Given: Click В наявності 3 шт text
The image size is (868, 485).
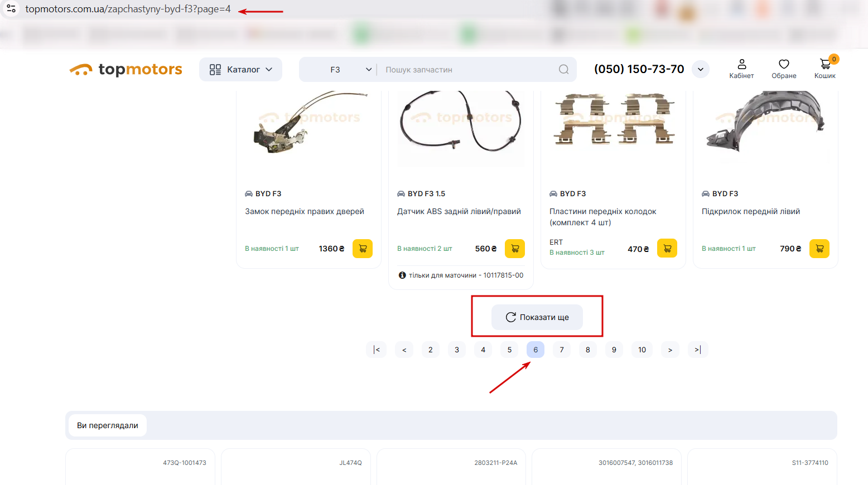Looking at the screenshot, I should pyautogui.click(x=577, y=253).
